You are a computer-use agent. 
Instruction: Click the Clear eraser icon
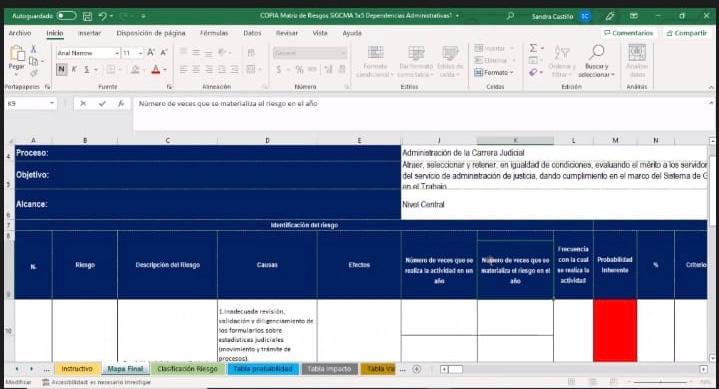533,72
